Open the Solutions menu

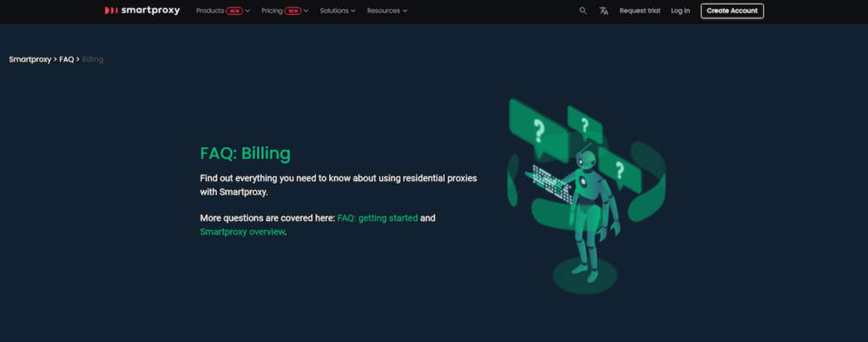coord(334,10)
